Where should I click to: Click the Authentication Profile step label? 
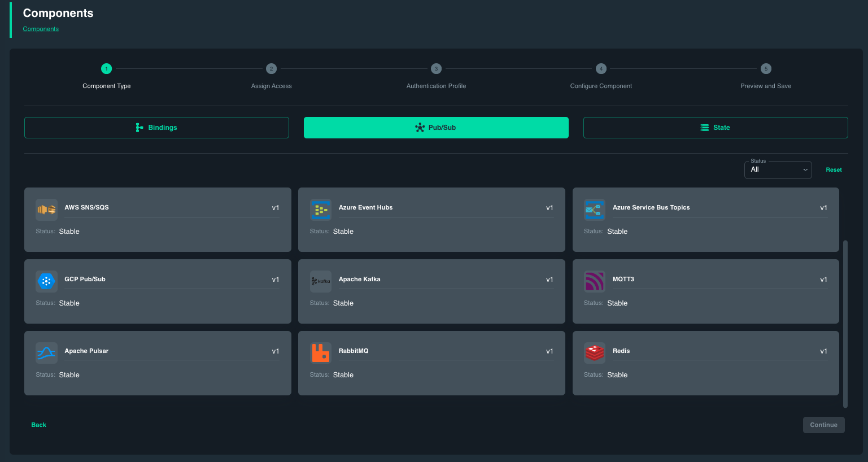coord(436,86)
